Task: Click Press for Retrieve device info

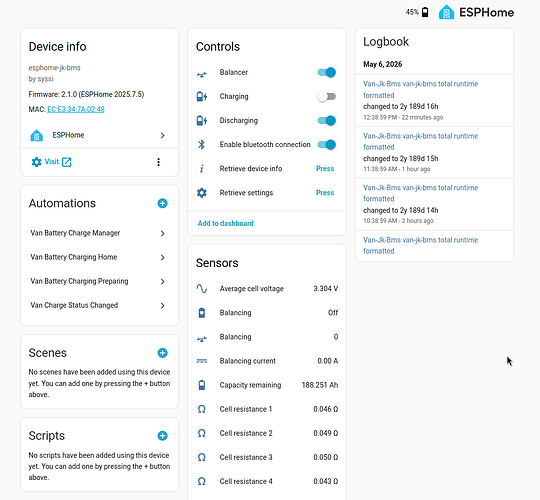Action: pyautogui.click(x=325, y=169)
